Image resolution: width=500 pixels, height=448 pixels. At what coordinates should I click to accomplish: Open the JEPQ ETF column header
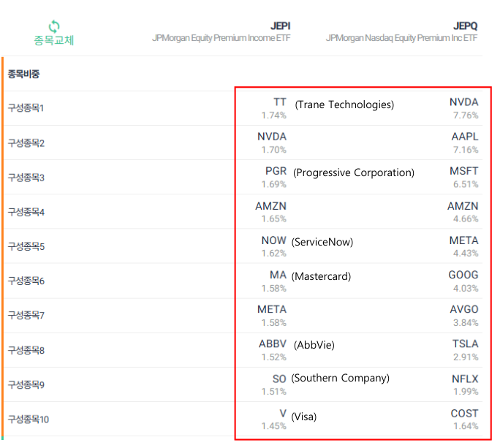[x=466, y=26]
